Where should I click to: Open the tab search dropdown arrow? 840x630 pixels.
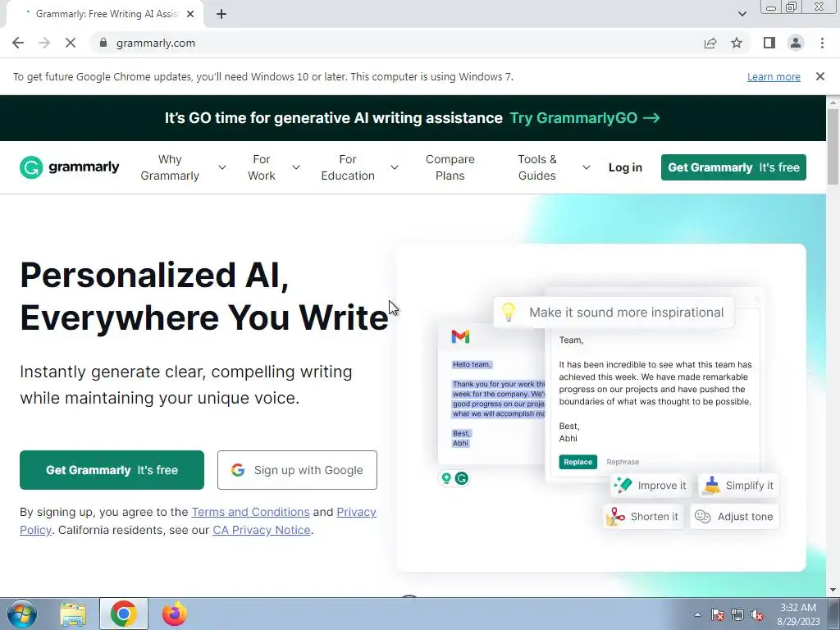click(x=742, y=14)
